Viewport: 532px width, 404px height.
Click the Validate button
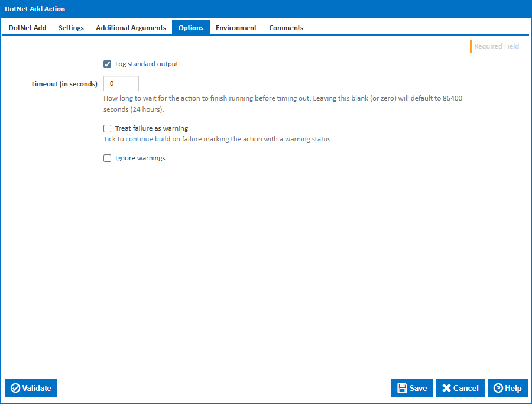31,388
